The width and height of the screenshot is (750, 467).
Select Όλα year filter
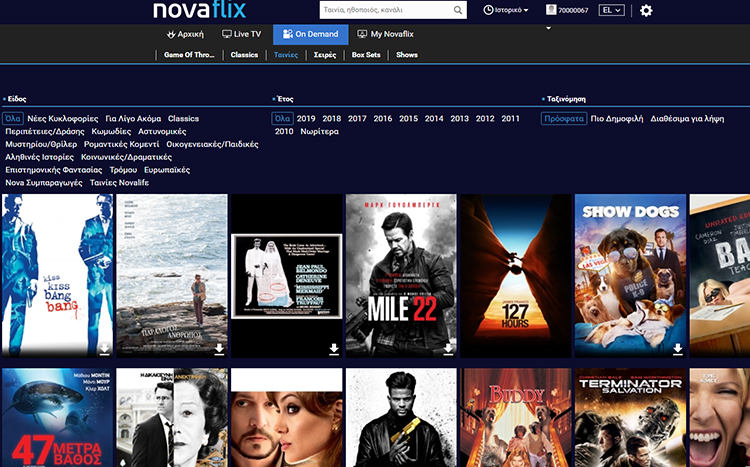point(282,118)
